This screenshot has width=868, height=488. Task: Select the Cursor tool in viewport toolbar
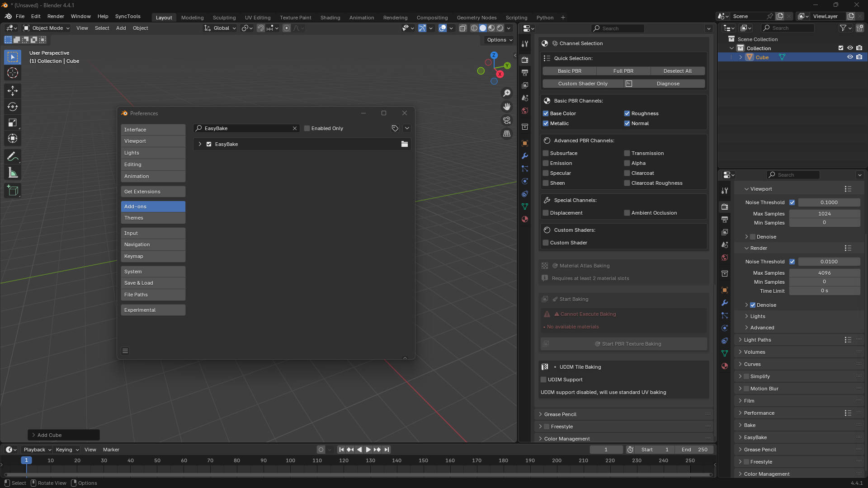click(x=13, y=73)
